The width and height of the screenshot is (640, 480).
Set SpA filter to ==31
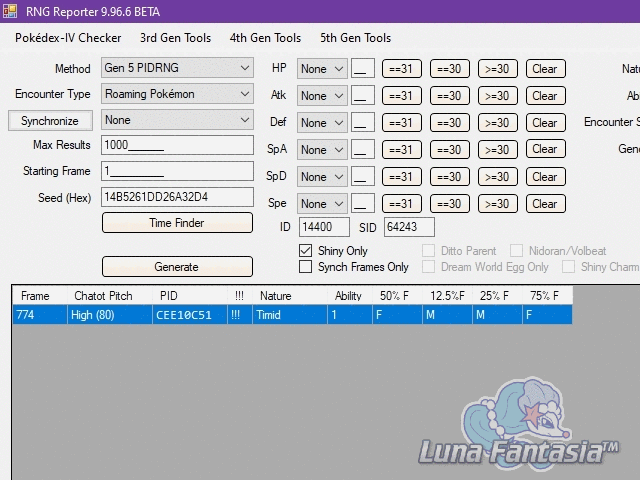point(402,150)
